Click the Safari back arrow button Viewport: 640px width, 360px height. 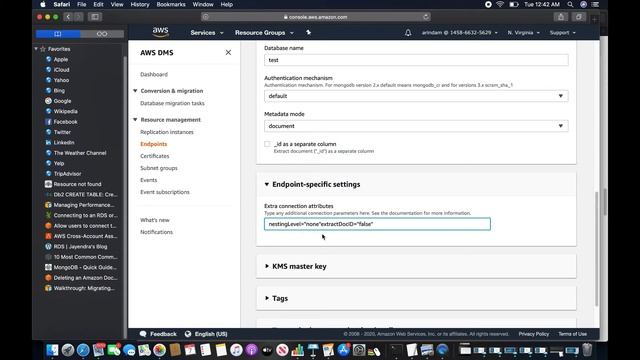68,17
